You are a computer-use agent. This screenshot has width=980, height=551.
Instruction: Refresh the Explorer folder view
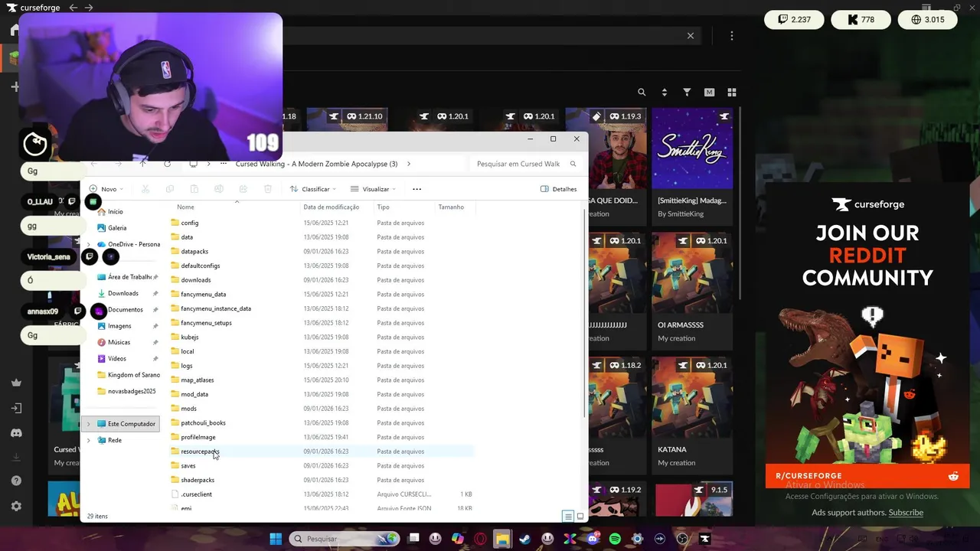(x=167, y=164)
